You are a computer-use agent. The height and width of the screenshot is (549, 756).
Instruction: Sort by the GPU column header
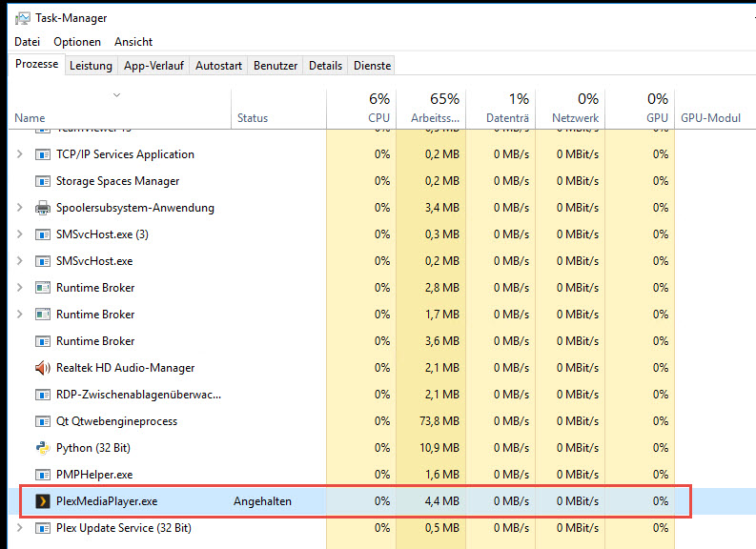(640, 110)
